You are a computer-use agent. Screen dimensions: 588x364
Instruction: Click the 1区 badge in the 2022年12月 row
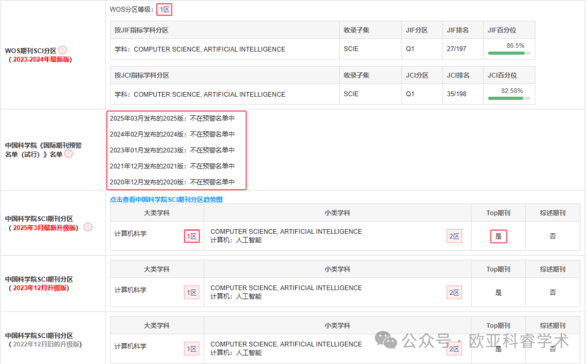pos(192,349)
